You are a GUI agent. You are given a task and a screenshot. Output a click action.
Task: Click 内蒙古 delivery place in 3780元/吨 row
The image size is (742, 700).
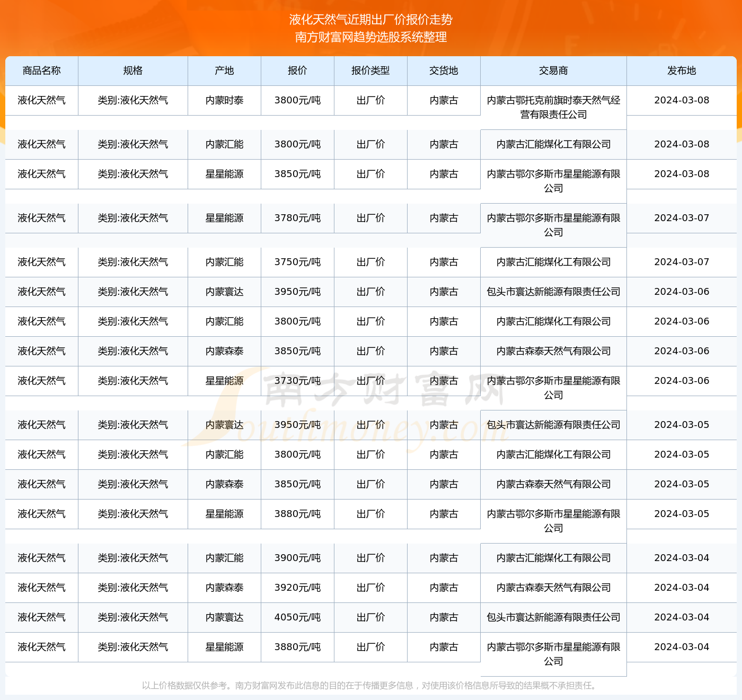pos(444,218)
